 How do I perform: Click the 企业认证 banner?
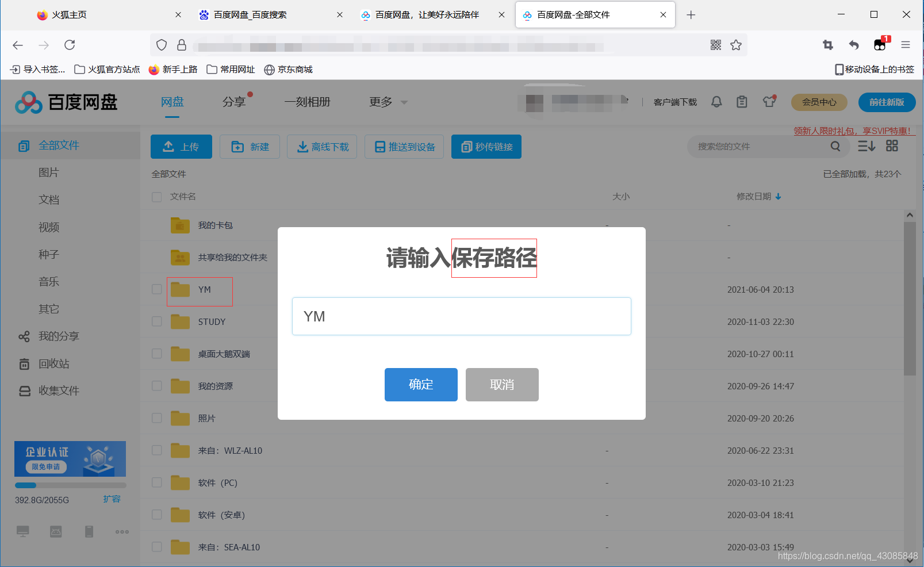coord(70,459)
